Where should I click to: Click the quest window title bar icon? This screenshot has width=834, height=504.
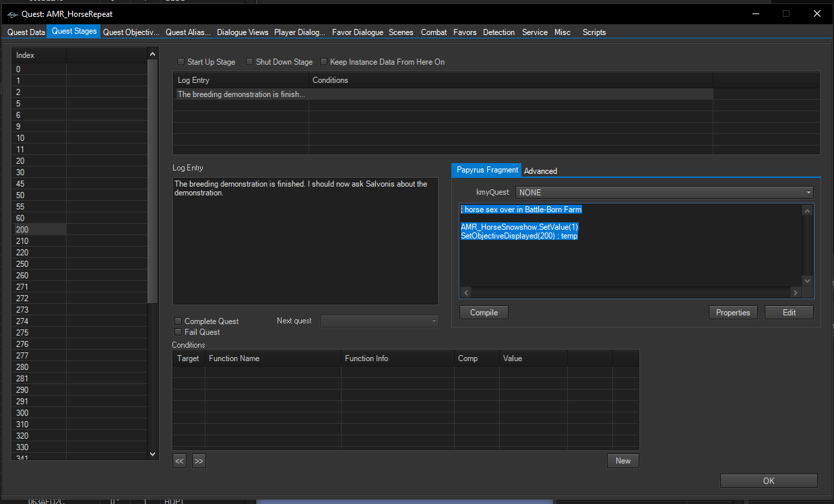[11, 13]
